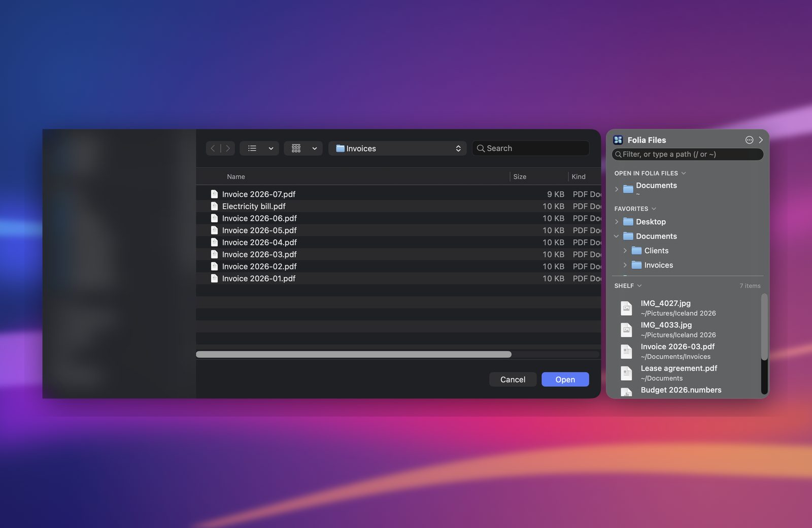This screenshot has width=812, height=528.
Task: Collapse the Shelf section
Action: pyautogui.click(x=639, y=286)
